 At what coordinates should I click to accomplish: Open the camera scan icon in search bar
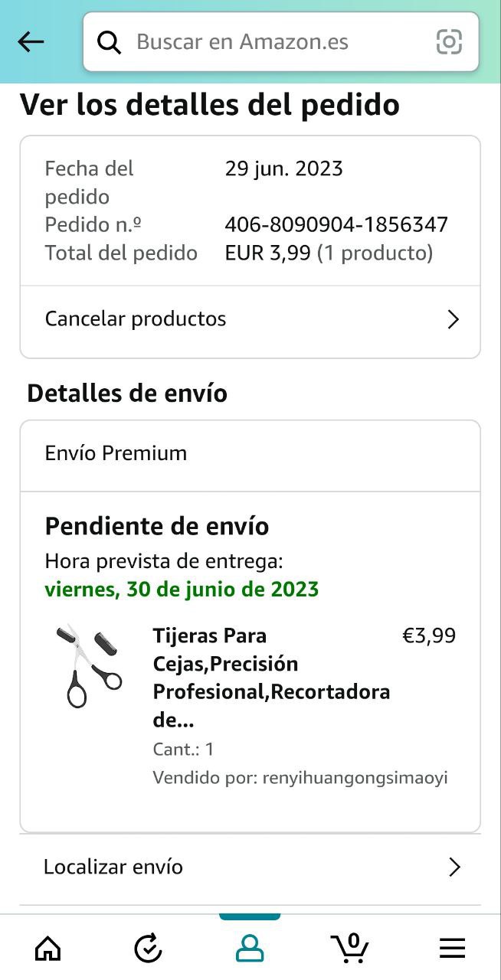449,41
